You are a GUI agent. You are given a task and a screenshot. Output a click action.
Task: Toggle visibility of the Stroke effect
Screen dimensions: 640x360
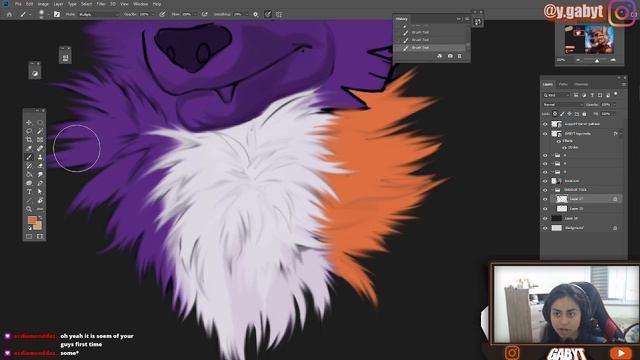(564, 147)
